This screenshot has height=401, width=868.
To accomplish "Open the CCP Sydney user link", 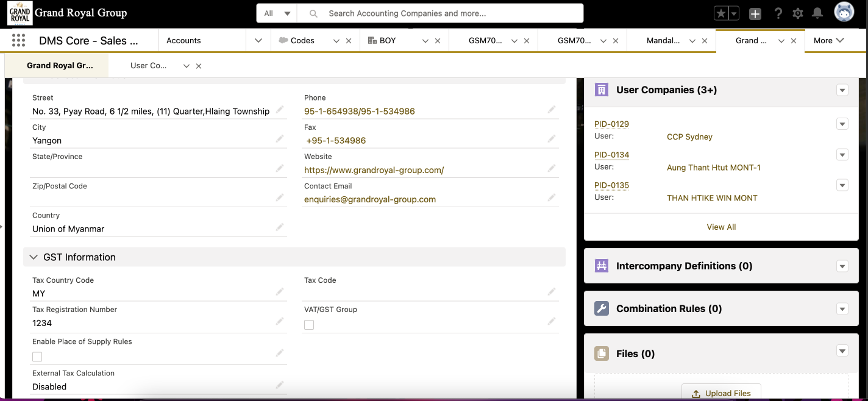I will pos(689,137).
